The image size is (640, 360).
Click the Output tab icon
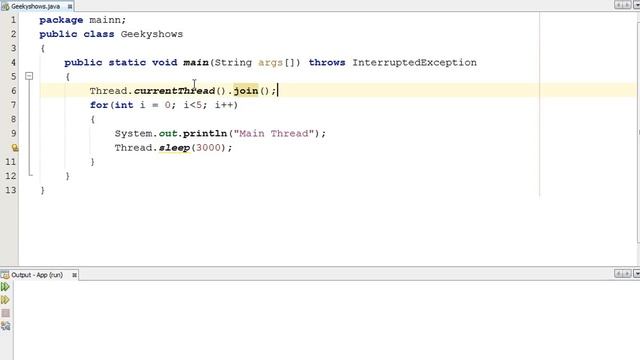pos(5,275)
